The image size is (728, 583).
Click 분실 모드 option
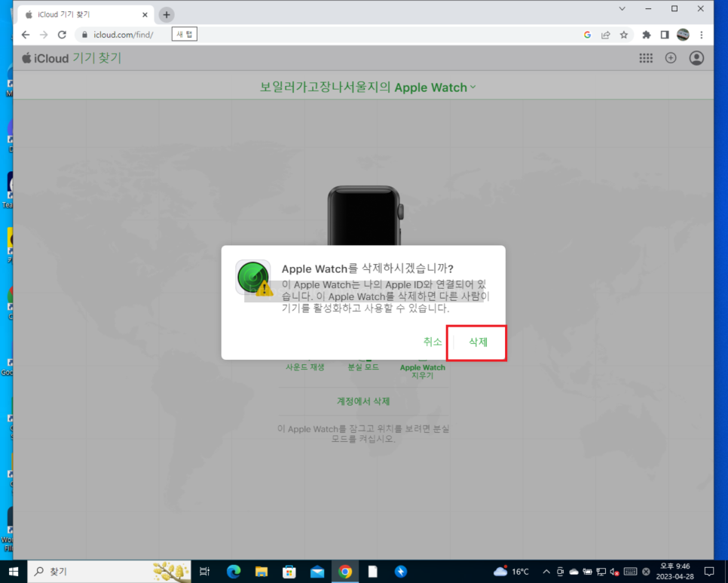coord(363,367)
